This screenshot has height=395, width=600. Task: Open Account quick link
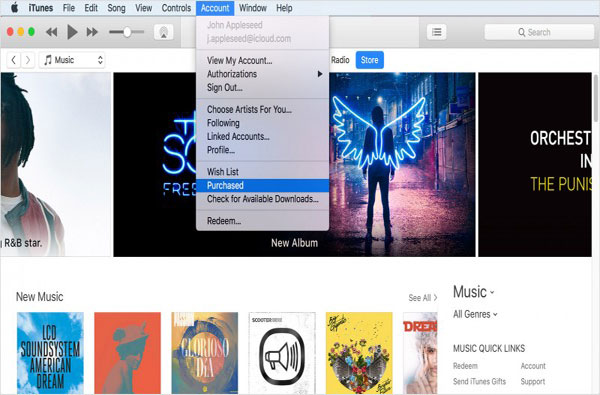533,366
